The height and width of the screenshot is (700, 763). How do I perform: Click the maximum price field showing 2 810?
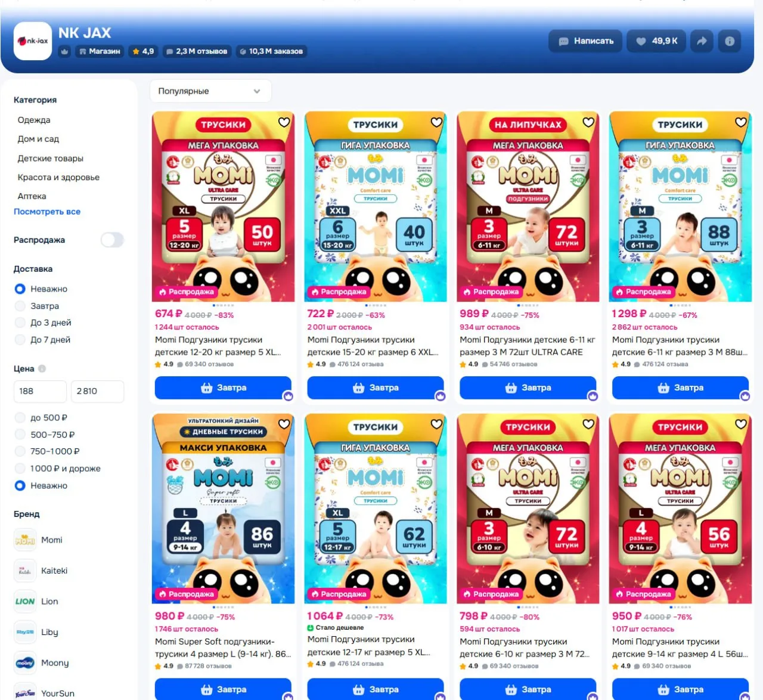coord(98,391)
